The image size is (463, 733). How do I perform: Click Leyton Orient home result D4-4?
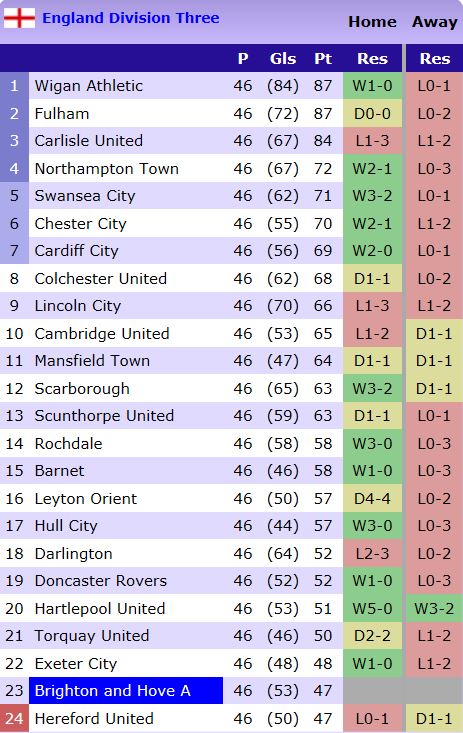372,498
